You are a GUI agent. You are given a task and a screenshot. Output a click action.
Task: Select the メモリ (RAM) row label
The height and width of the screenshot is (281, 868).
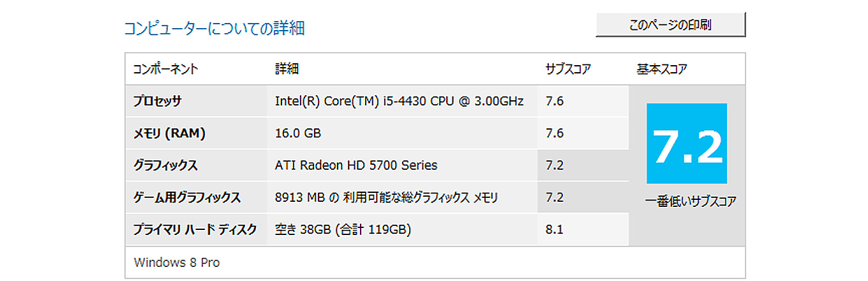tap(169, 133)
